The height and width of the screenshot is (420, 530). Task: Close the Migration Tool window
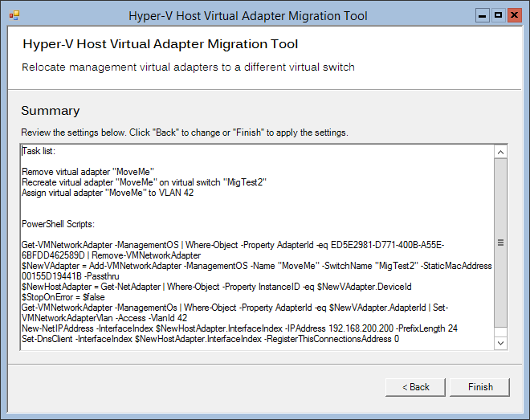(514, 15)
